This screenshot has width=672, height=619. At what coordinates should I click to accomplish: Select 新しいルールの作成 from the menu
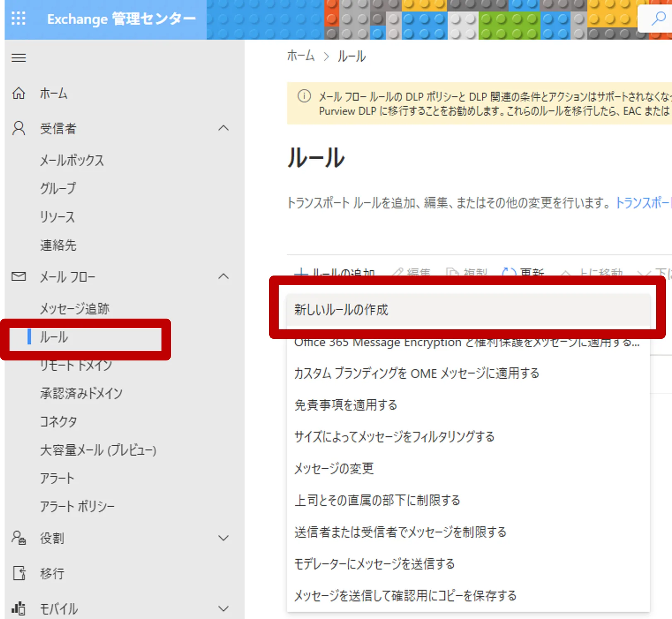(x=341, y=309)
